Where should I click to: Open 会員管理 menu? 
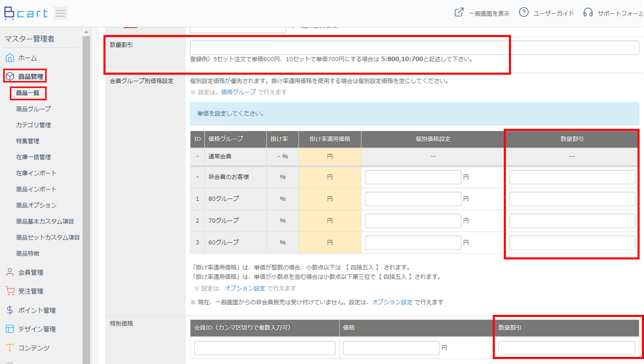click(x=30, y=273)
